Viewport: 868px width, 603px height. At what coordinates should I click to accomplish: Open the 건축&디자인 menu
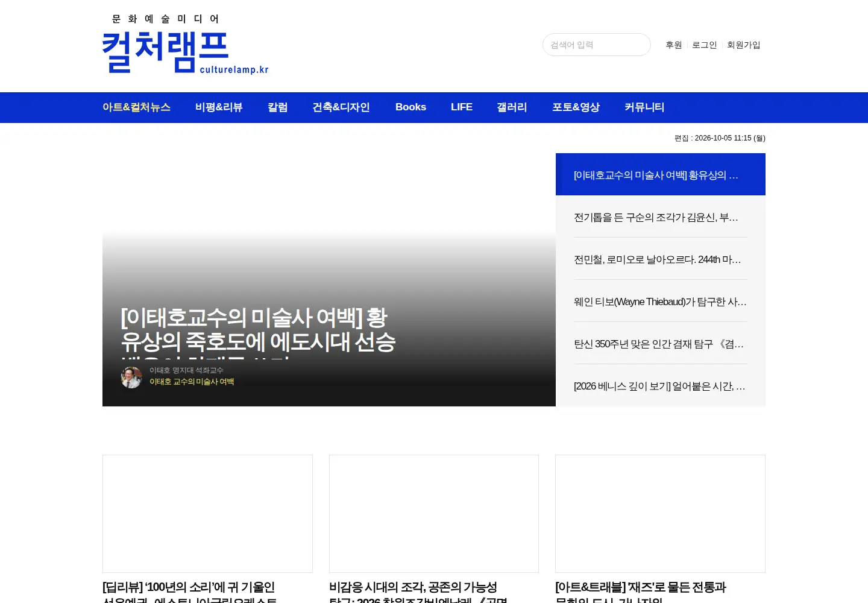[x=341, y=107]
